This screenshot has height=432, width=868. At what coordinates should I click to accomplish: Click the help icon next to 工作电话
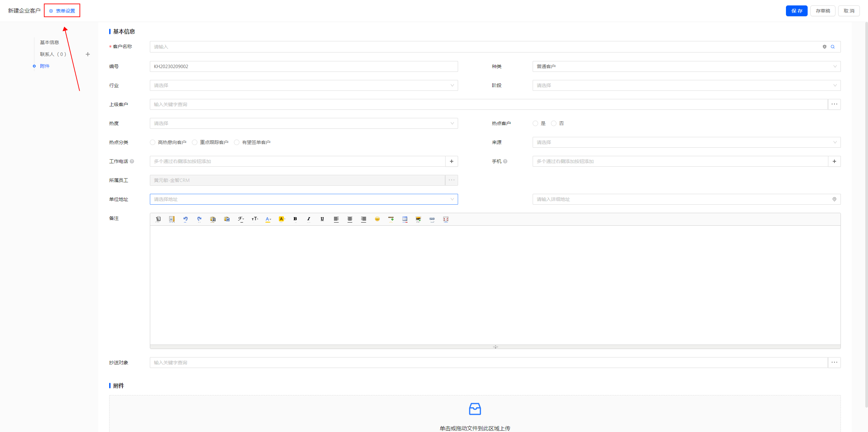click(x=132, y=161)
